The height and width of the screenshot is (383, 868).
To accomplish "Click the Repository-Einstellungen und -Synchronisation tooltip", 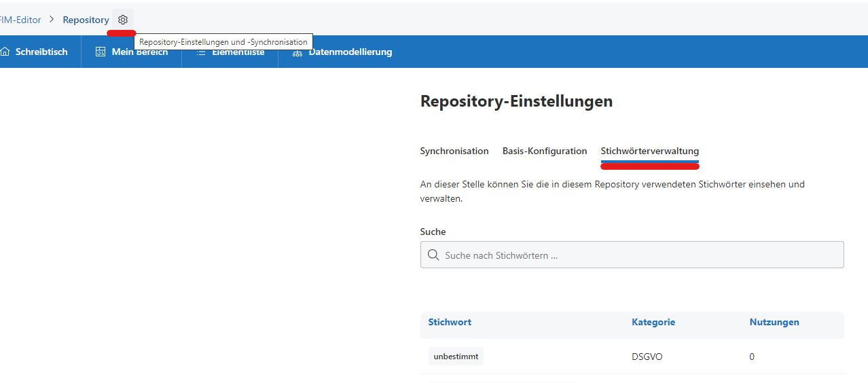I will 223,42.
